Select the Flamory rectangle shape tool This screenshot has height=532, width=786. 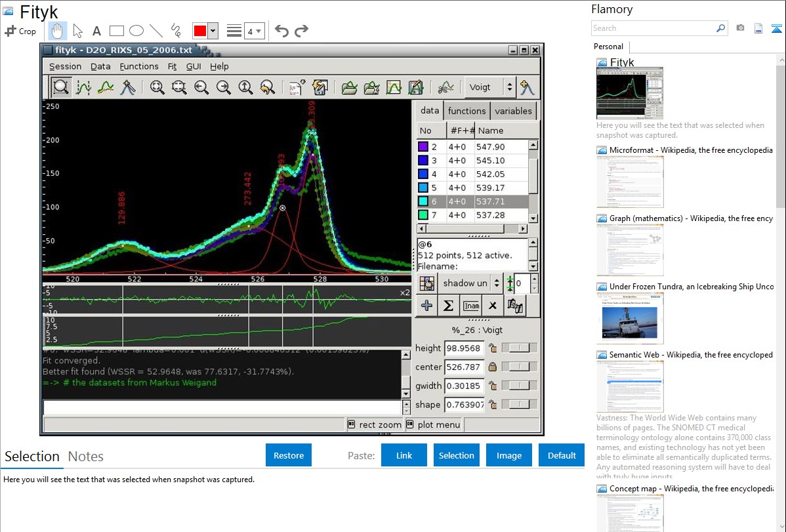116,31
